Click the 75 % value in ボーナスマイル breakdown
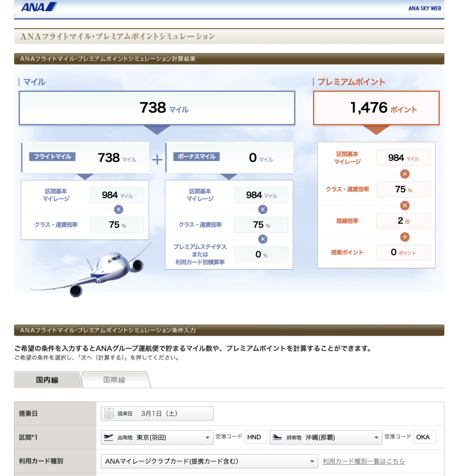Image resolution: width=468 pixels, height=476 pixels. pos(261,225)
